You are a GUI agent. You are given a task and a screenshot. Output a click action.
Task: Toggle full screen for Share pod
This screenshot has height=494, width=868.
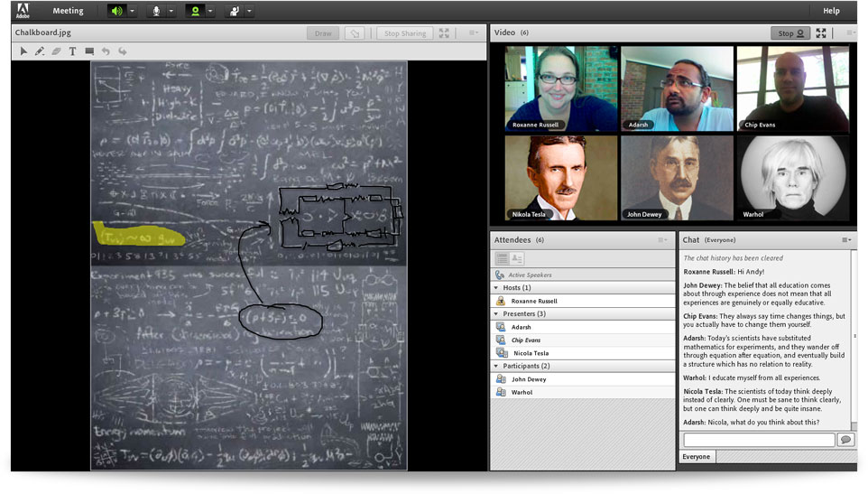pyautogui.click(x=444, y=33)
